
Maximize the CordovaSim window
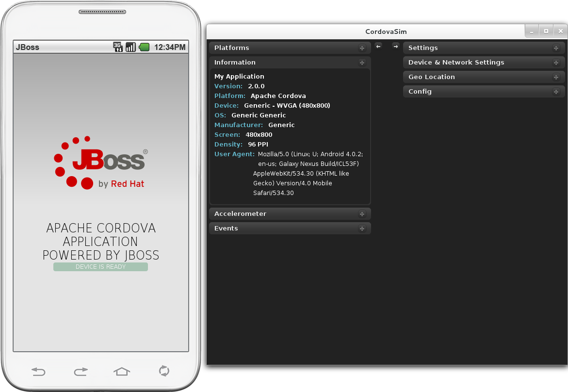coord(546,32)
